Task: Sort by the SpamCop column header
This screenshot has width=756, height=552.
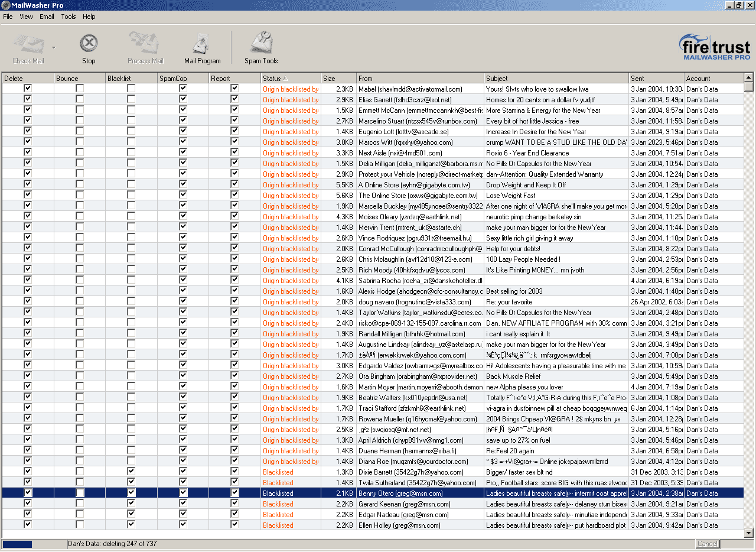Action: click(183, 78)
